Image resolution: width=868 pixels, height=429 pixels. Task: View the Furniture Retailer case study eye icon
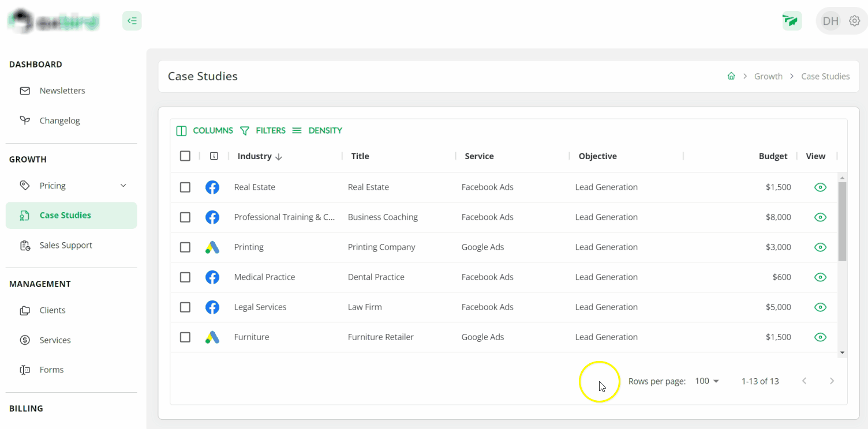tap(820, 337)
